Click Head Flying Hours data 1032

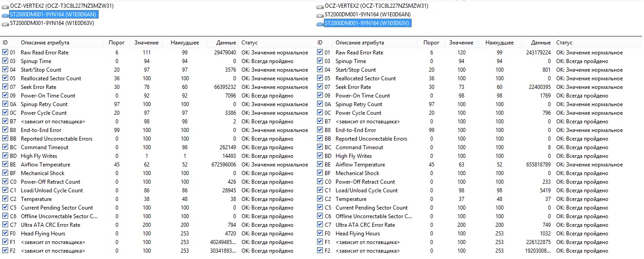[545, 234]
